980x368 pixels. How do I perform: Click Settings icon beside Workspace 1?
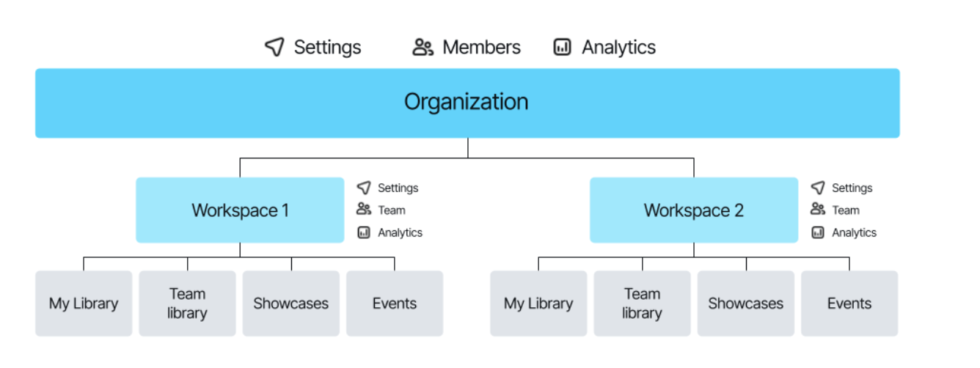pos(364,188)
